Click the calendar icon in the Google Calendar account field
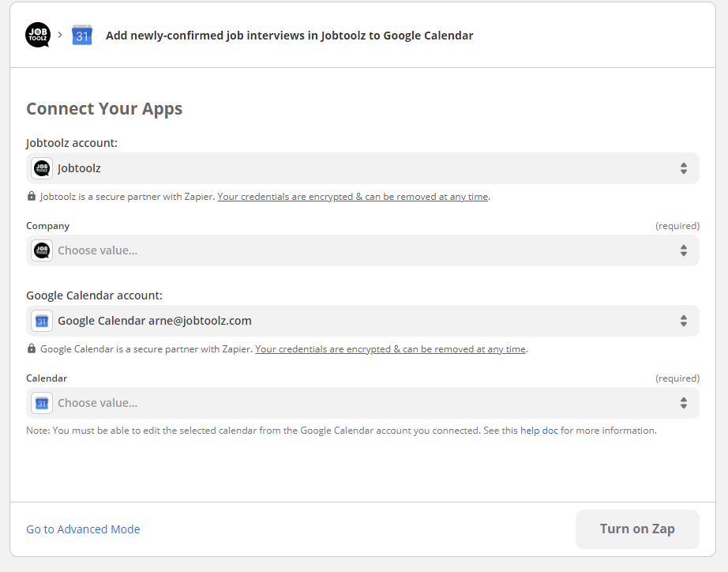The height and width of the screenshot is (572, 728). click(42, 321)
